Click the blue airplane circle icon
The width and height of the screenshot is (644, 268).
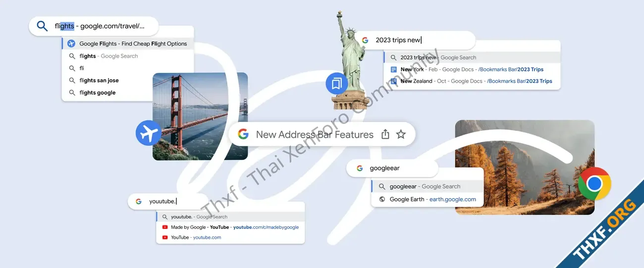(149, 133)
